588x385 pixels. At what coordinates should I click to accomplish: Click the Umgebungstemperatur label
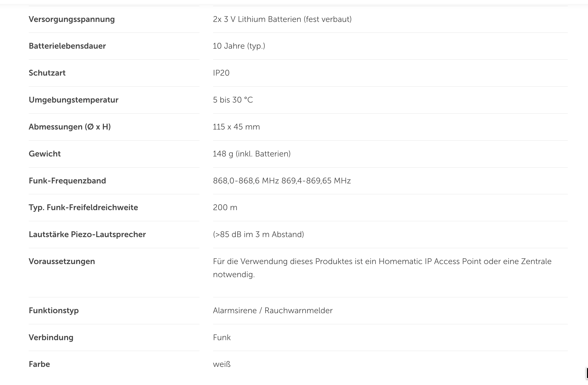click(74, 100)
